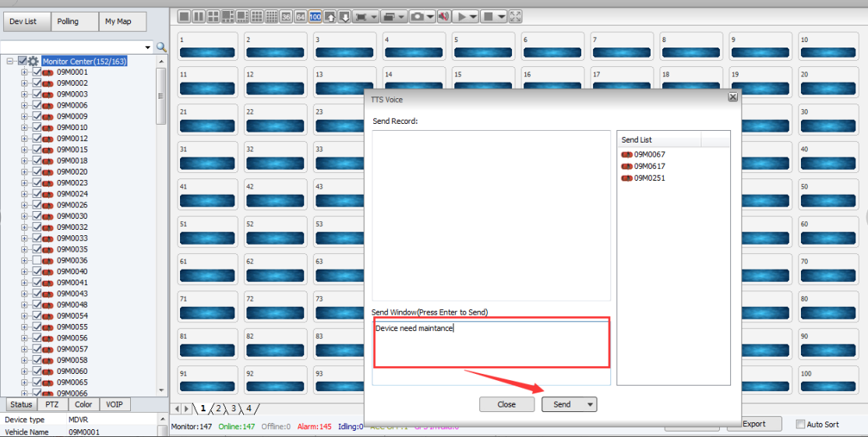The width and height of the screenshot is (868, 437).
Task: Toggle the 09M0048 device checkbox
Action: click(x=37, y=305)
